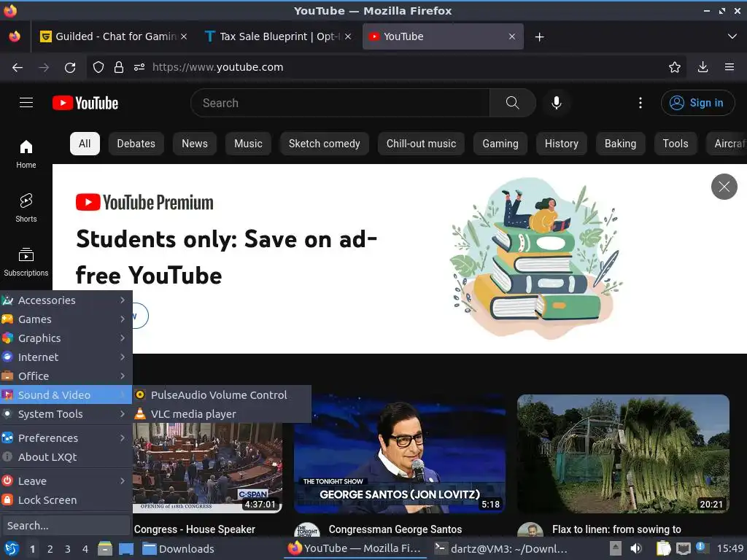Expand Internet submenu
The image size is (747, 560).
(66, 357)
